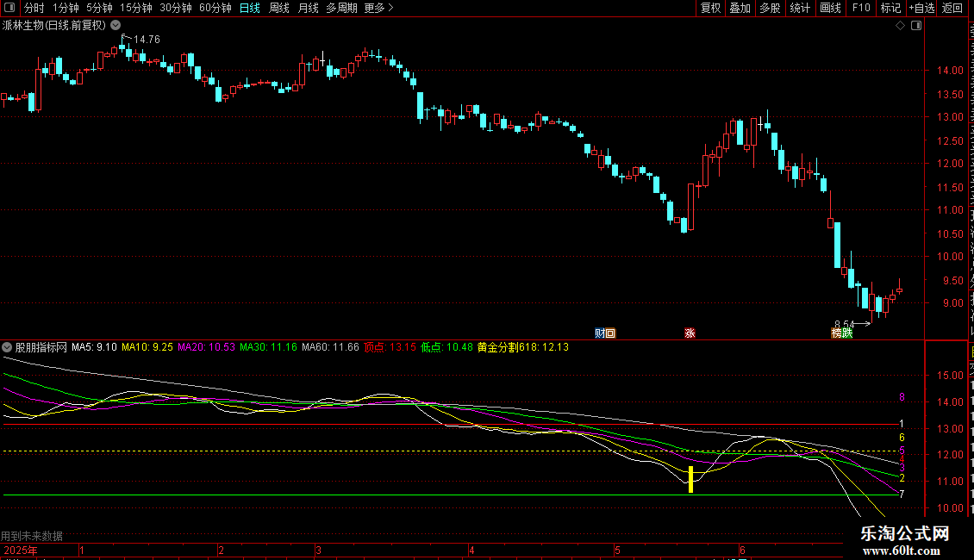The image size is (974, 560).
Task: Click the MA20: 10.53 value
Action: tap(206, 347)
